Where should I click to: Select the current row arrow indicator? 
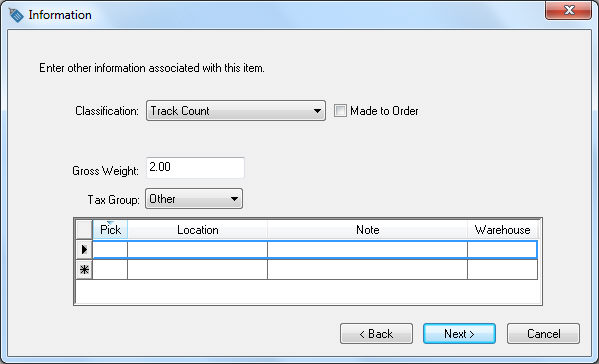84,250
